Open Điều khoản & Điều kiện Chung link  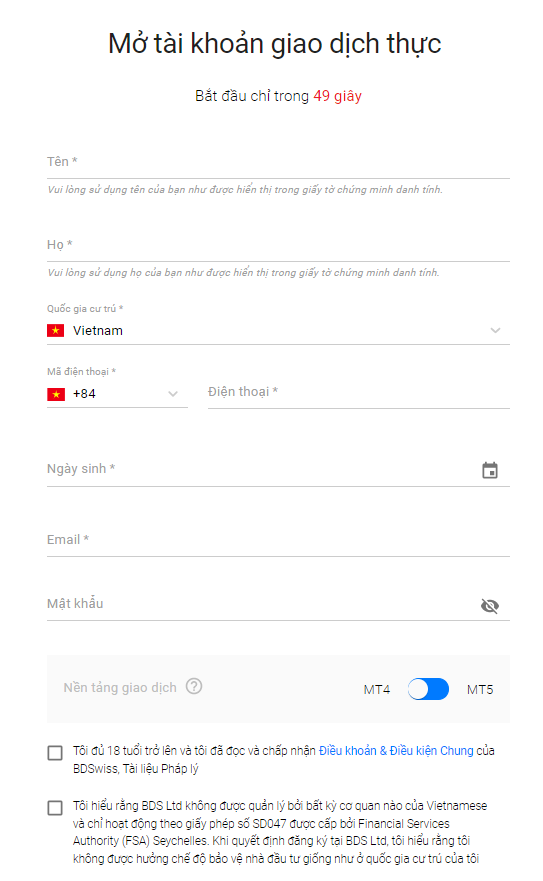click(396, 751)
